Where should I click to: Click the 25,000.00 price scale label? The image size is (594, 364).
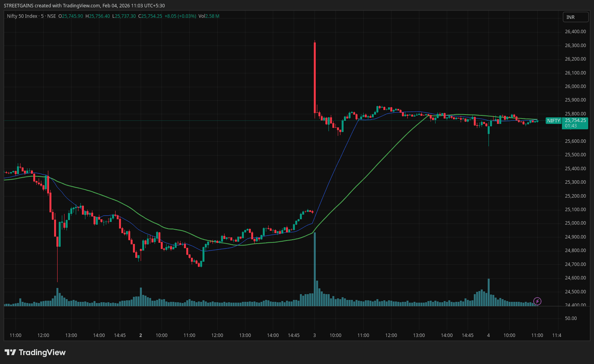pyautogui.click(x=575, y=223)
